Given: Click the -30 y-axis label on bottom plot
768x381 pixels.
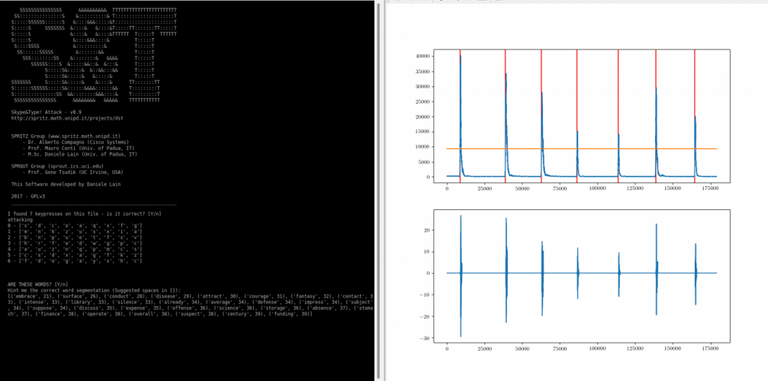Looking at the screenshot, I should tap(425, 338).
